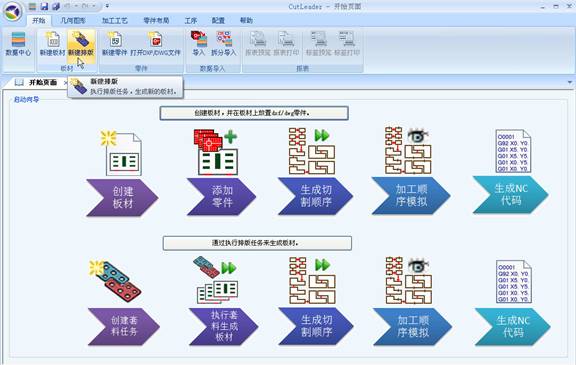Click the 创建板材 create sheet arrow button
Viewport: 576px width, 365px height.
(122, 198)
